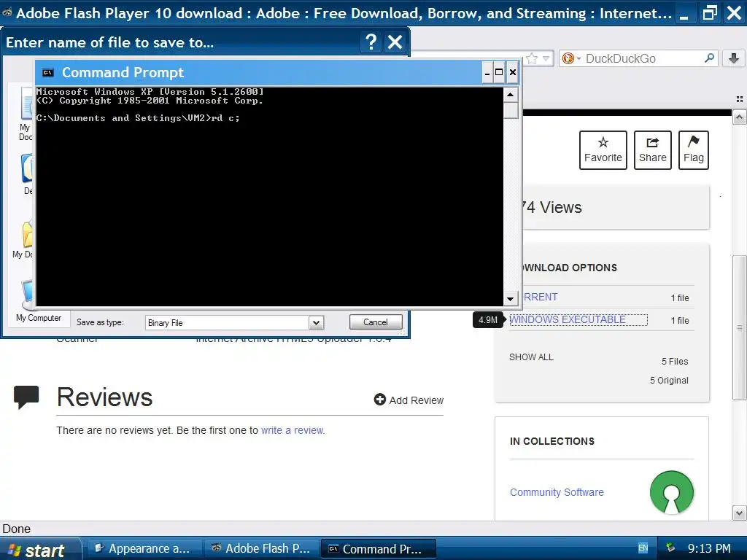This screenshot has height=560, width=747.
Task: Maximize the Command Prompt window
Action: pos(499,72)
